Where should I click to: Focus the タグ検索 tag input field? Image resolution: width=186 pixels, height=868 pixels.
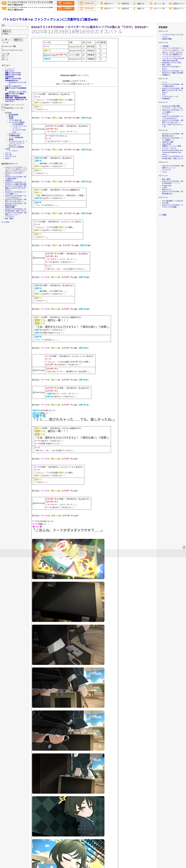tap(14, 36)
